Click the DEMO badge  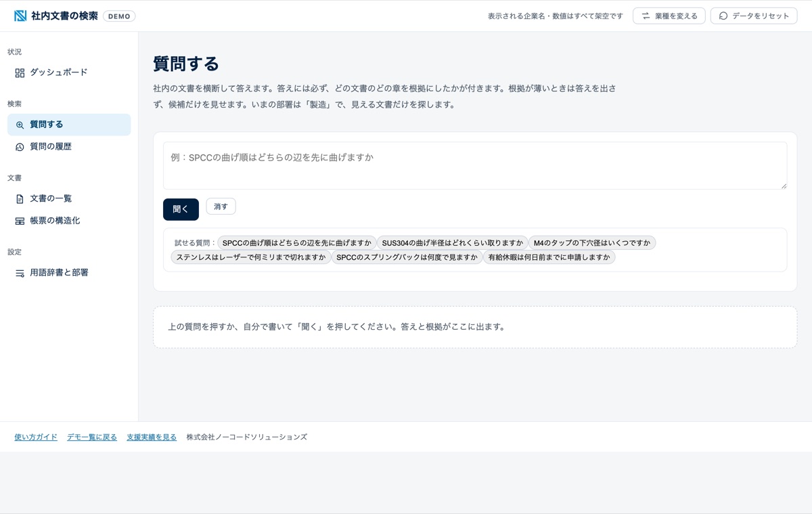[119, 16]
